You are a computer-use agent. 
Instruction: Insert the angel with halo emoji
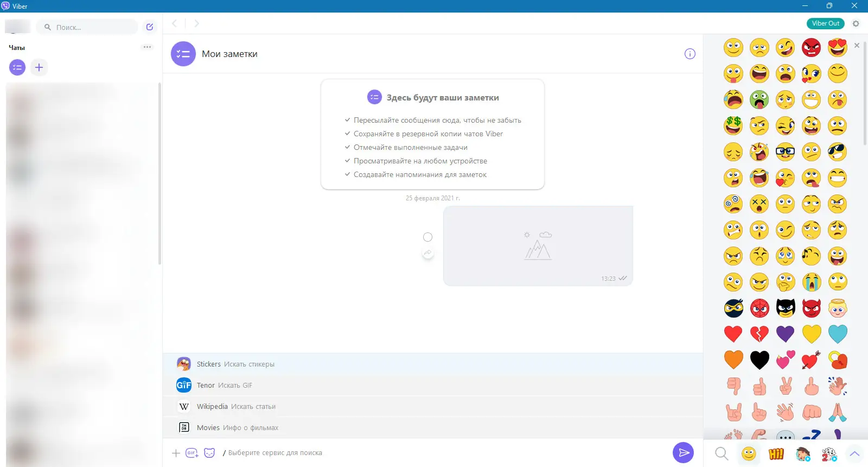tap(838, 308)
